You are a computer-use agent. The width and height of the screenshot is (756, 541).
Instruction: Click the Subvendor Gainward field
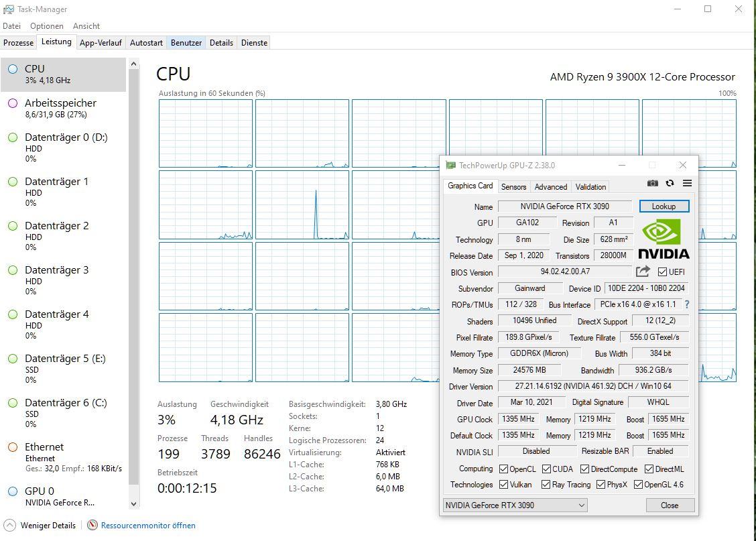point(530,288)
